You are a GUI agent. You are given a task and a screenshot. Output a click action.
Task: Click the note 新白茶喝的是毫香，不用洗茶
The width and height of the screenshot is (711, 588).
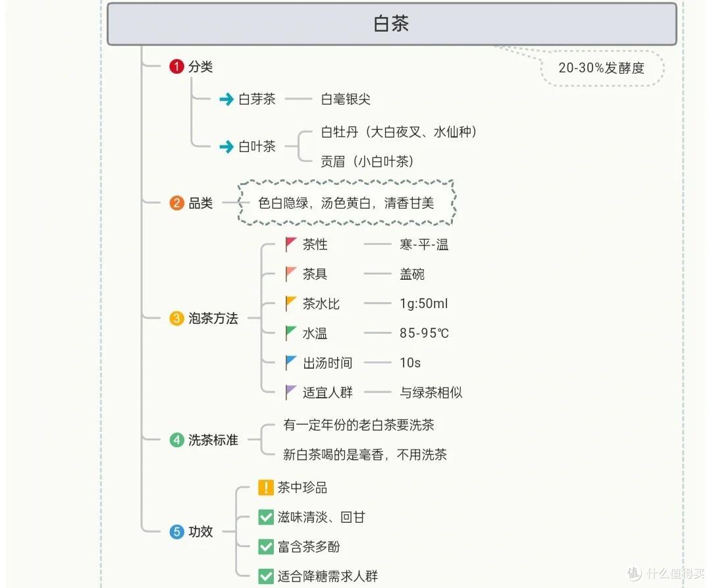coord(365,454)
